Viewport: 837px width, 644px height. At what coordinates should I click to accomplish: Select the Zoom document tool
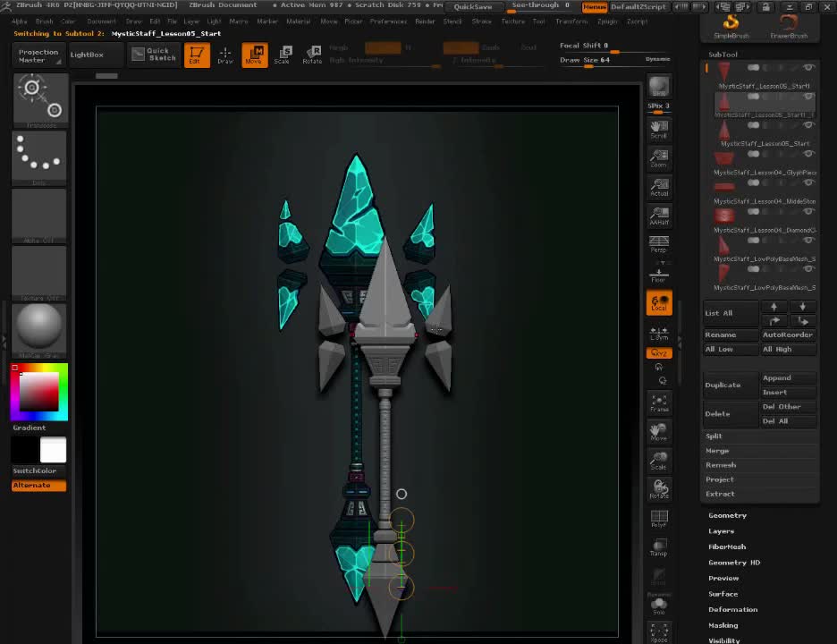(659, 158)
